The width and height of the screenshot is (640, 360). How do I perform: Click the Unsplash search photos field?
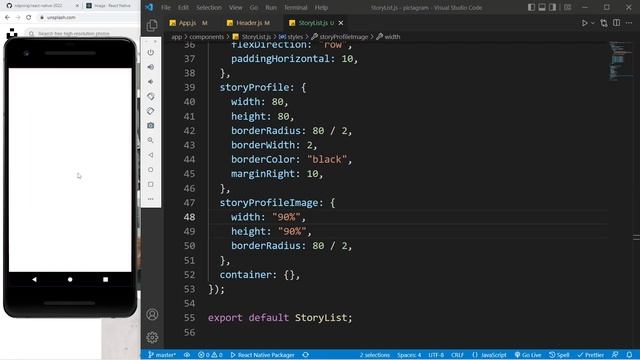click(82, 33)
